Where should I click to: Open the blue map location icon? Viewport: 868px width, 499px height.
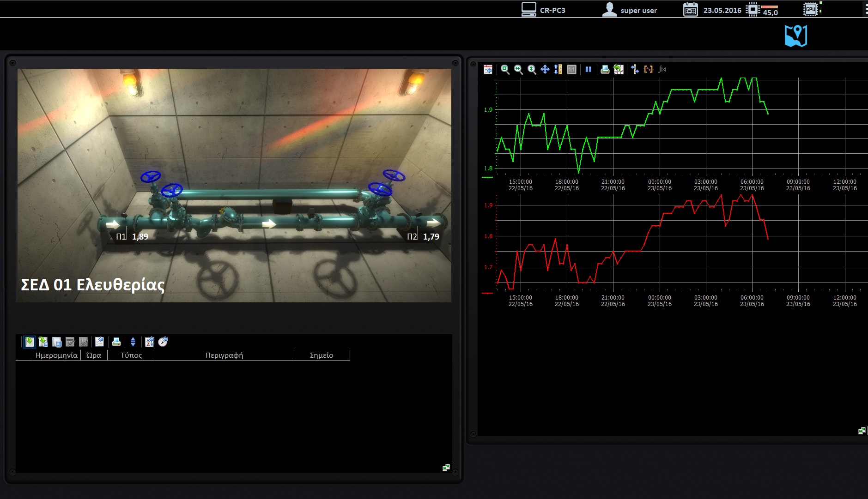click(x=795, y=36)
